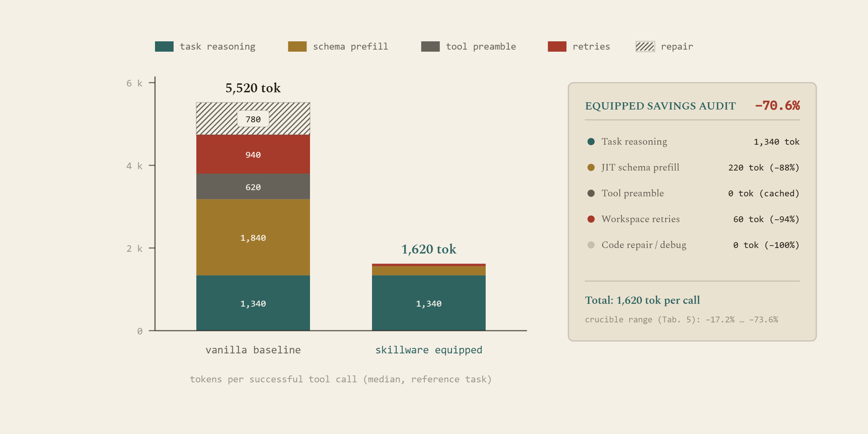This screenshot has height=434, width=868.
Task: Click the '5,520 tok' total label
Action: tap(253, 88)
